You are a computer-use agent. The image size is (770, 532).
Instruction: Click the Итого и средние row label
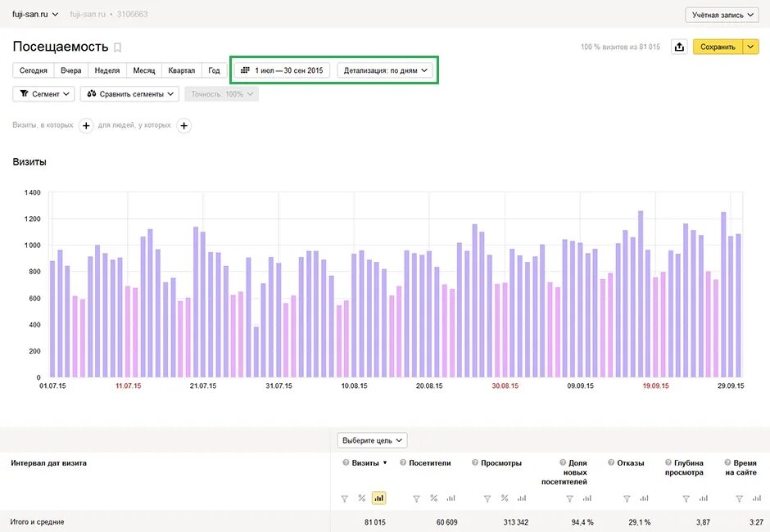point(38,521)
